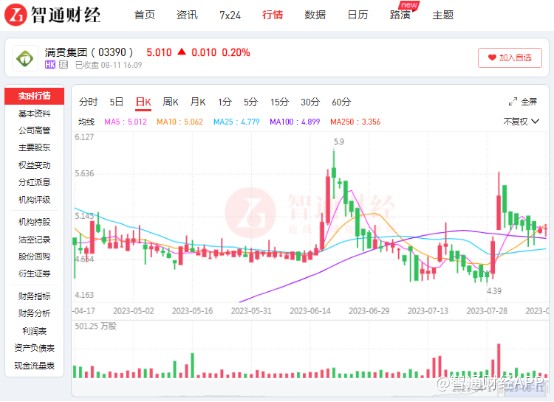Click the badge icon beside HK
554x402 pixels.
[63, 65]
